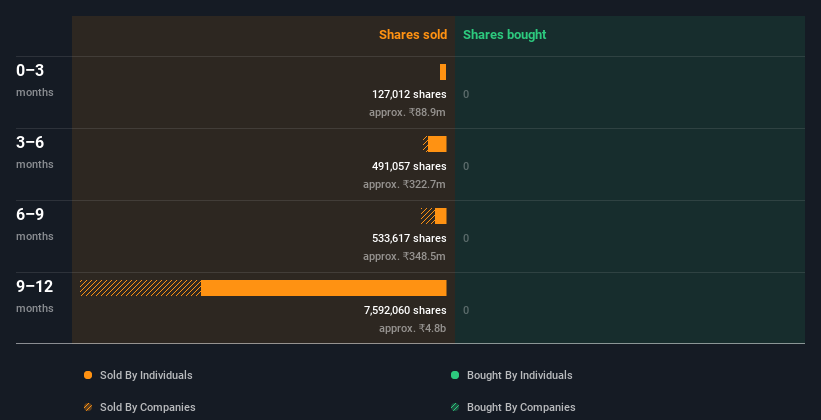Click the Shares bought column header
This screenshot has height=420, width=821.
click(505, 35)
